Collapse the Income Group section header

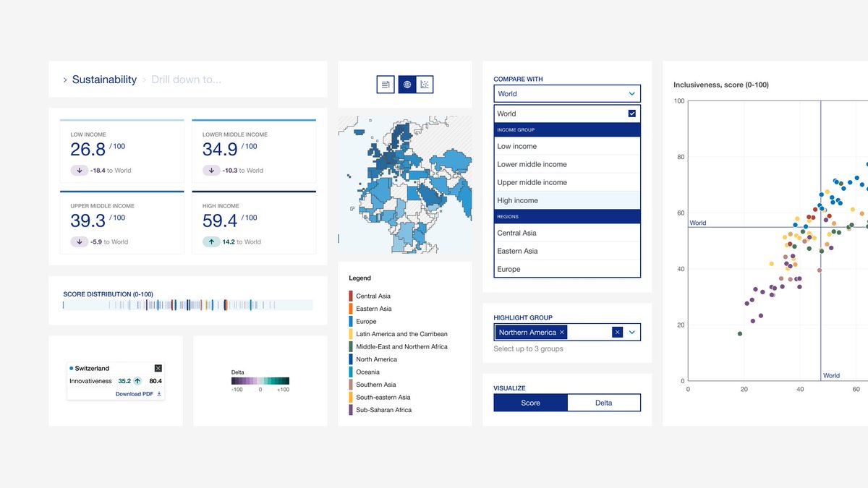point(566,128)
